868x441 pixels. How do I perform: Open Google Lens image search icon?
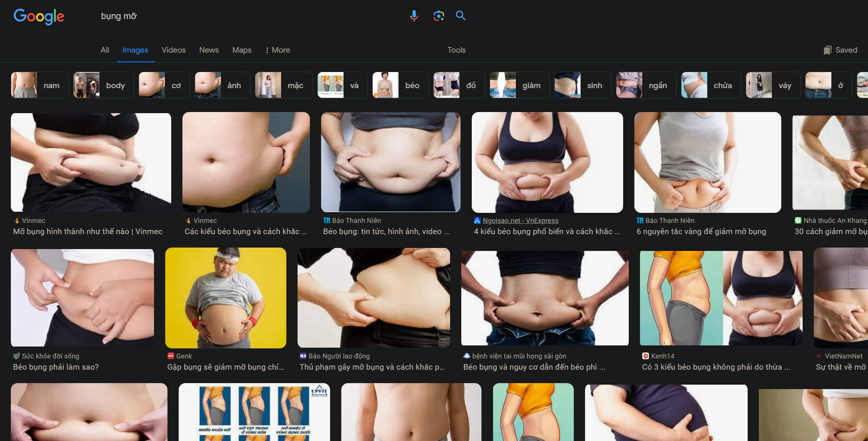[x=438, y=16]
